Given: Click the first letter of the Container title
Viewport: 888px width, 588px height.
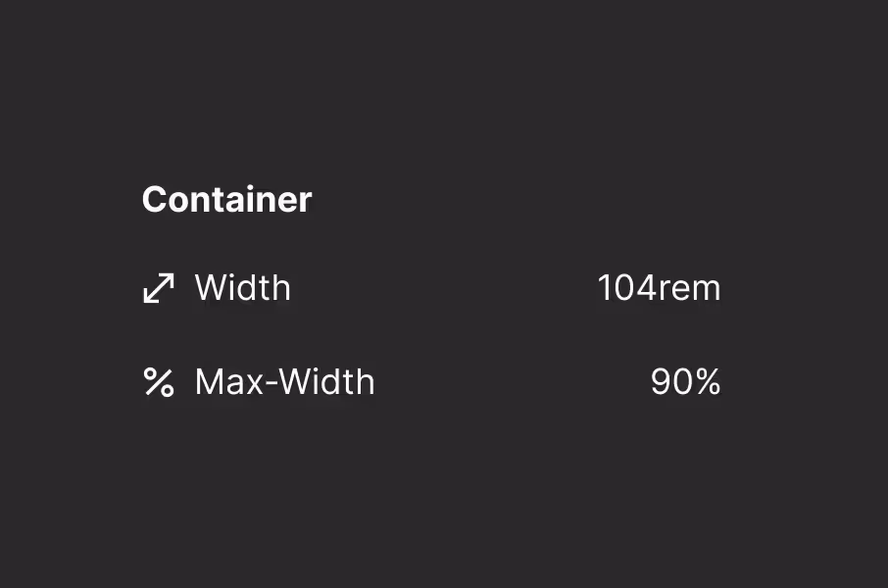Looking at the screenshot, I should 153,200.
